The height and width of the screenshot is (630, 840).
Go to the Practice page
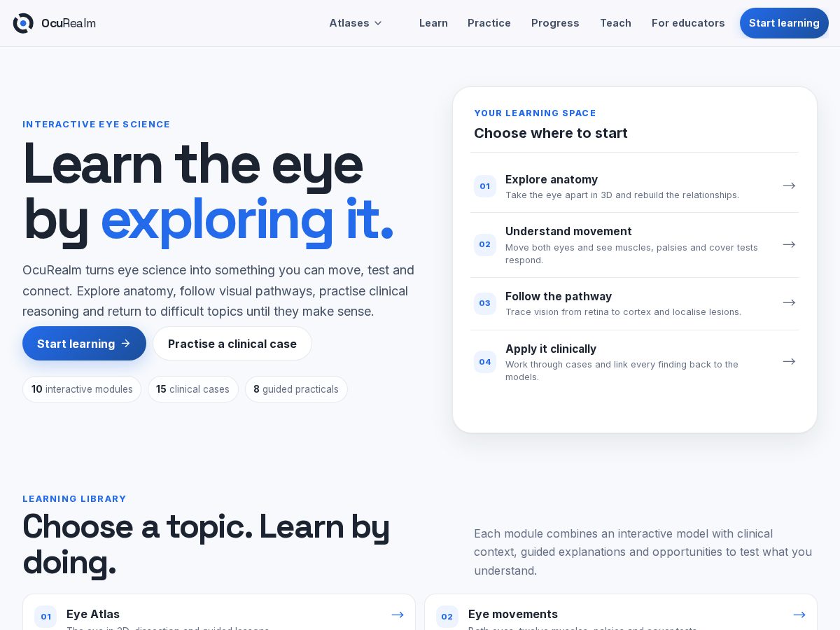click(x=489, y=23)
